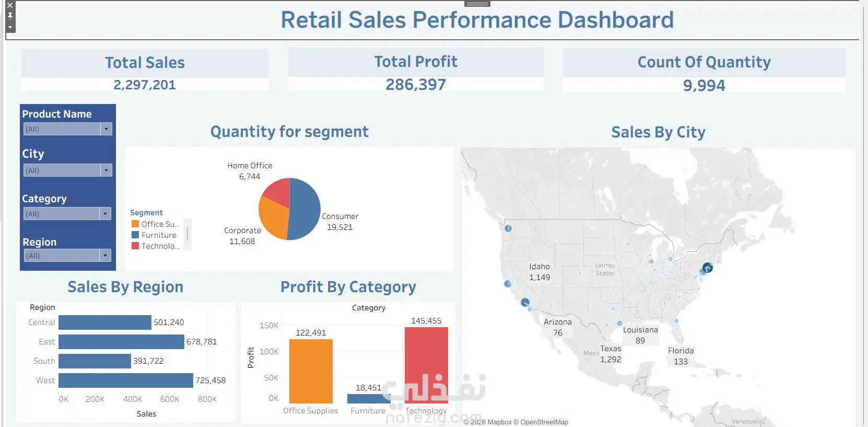Image resolution: width=868 pixels, height=427 pixels.
Task: Select the West region sales bar
Action: pyautogui.click(x=126, y=380)
